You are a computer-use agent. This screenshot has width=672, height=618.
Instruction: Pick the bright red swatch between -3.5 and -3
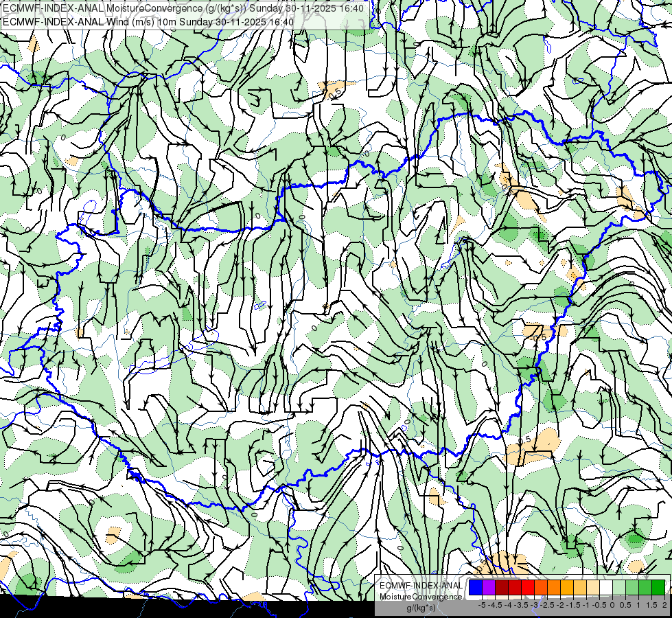click(528, 587)
